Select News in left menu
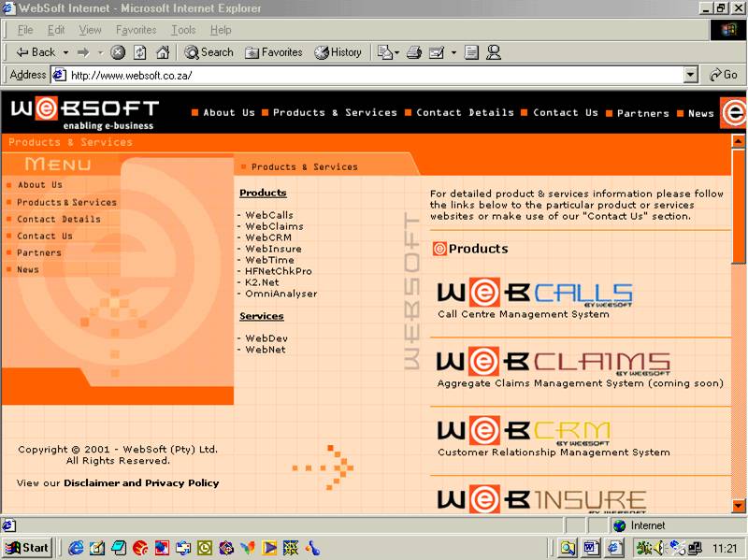 (28, 269)
